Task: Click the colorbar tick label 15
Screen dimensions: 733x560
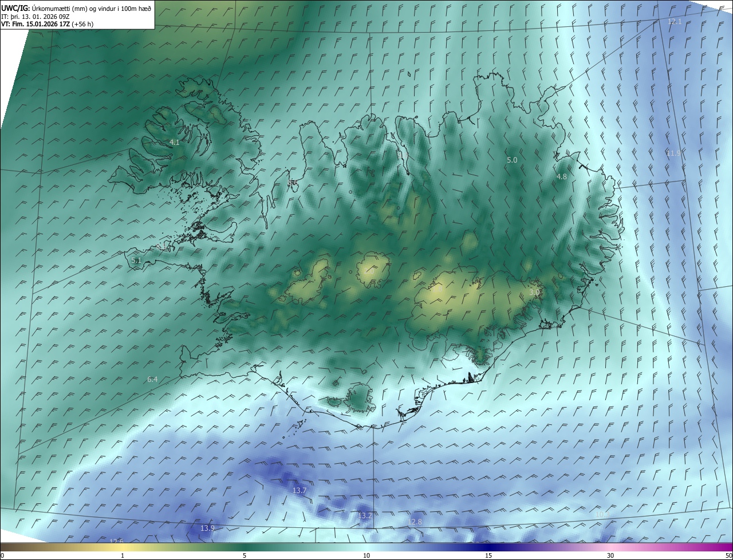Action: point(488,555)
